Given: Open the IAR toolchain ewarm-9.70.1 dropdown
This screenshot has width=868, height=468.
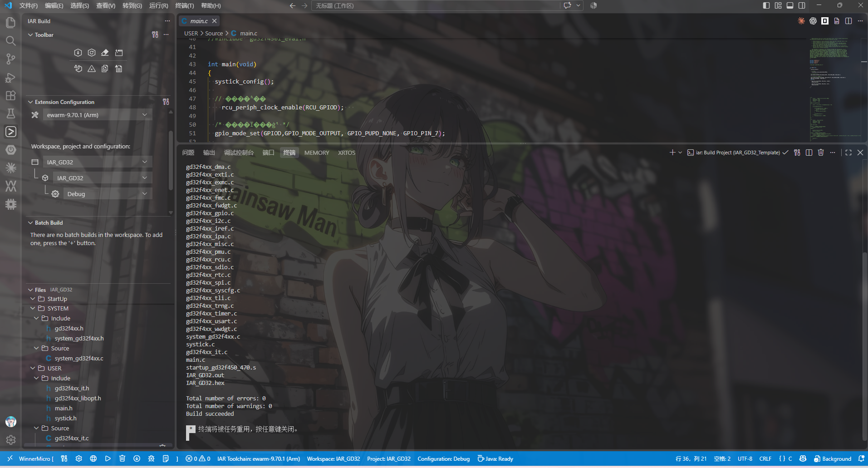Looking at the screenshot, I should [97, 115].
